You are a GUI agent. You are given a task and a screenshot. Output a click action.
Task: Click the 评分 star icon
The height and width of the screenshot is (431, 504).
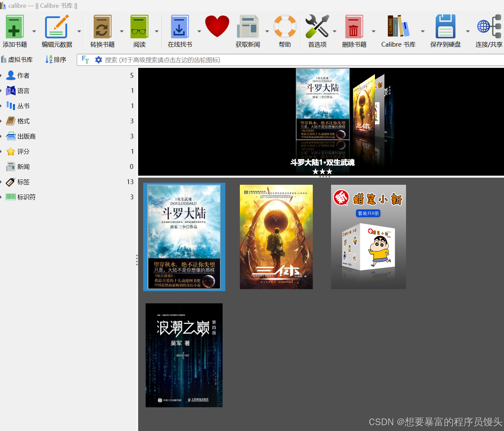[11, 151]
